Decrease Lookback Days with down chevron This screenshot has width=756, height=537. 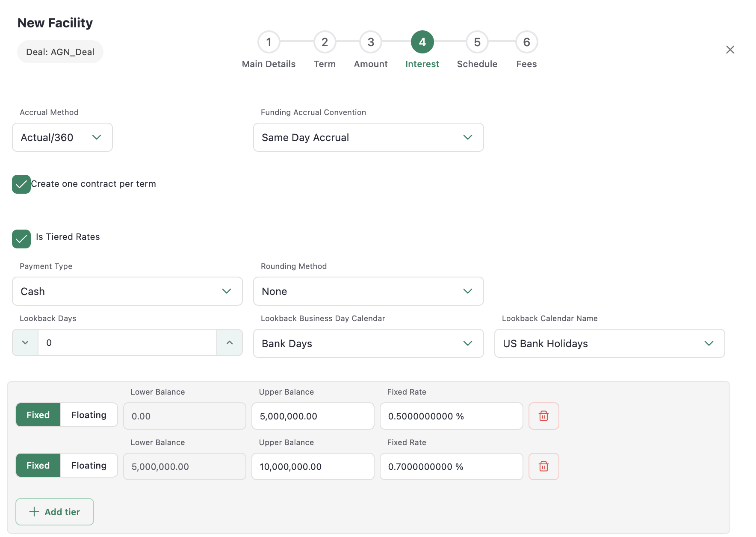point(25,342)
